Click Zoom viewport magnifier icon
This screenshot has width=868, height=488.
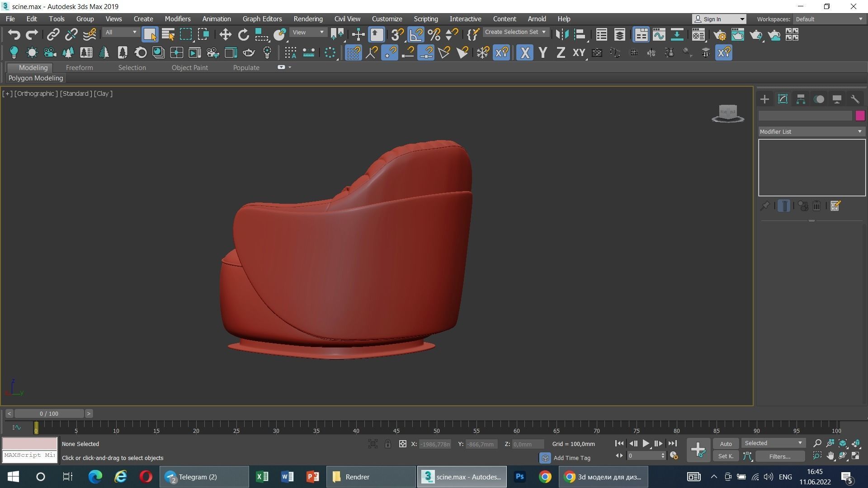click(817, 443)
